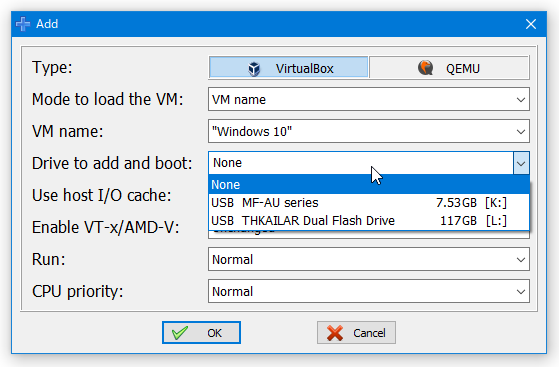Viewport: 559px width, 367px height.
Task: Open the Run dropdown set to Normal
Action: coord(369,259)
